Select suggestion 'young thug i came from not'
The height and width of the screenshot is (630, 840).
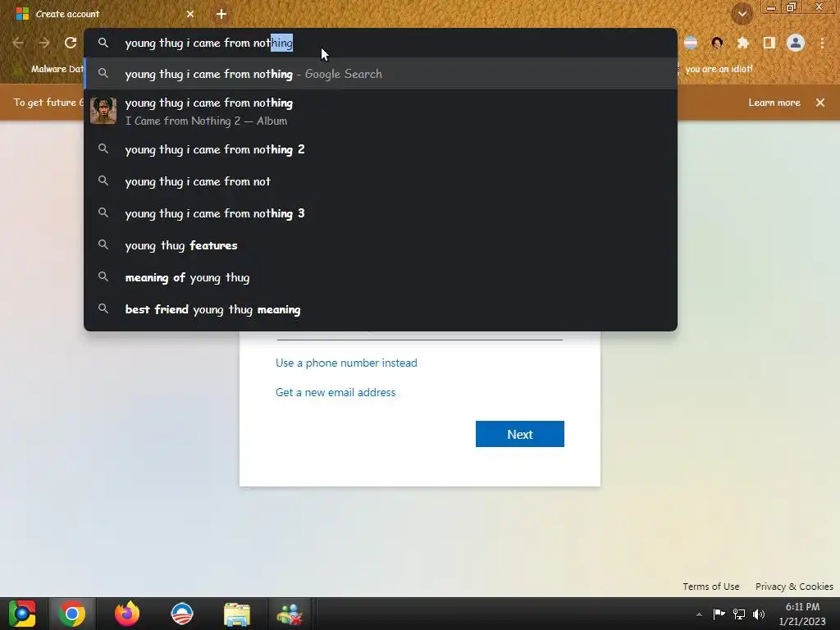tap(381, 181)
